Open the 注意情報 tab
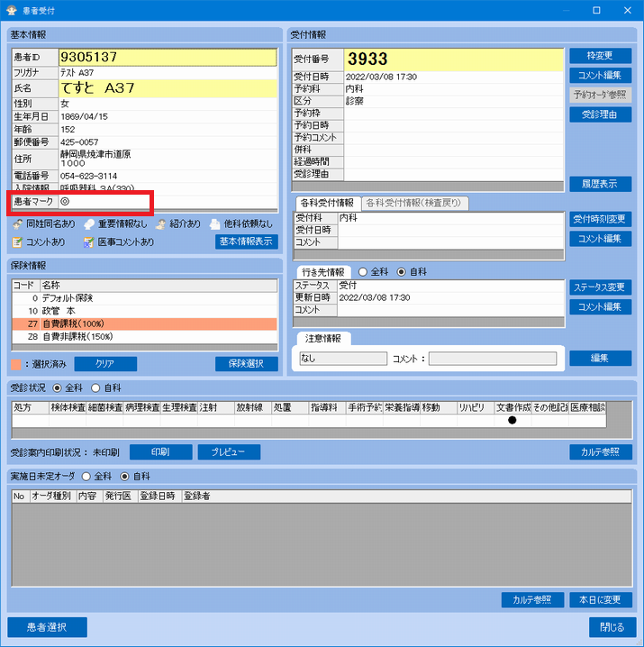644x647 pixels. click(x=323, y=339)
